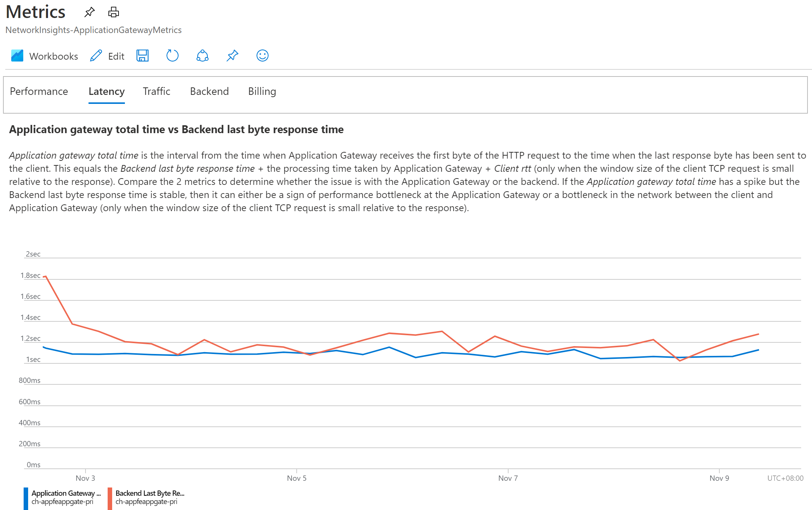Image resolution: width=812 pixels, height=510 pixels.
Task: Switch to the Billing tab
Action: tap(262, 91)
